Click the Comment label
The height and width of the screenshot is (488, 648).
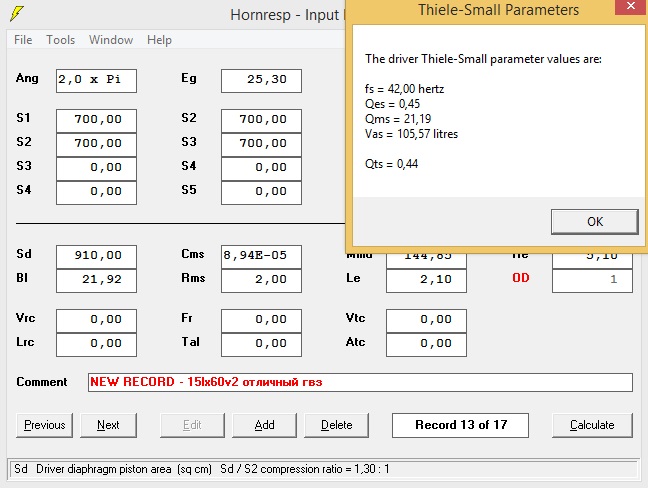coord(41,382)
